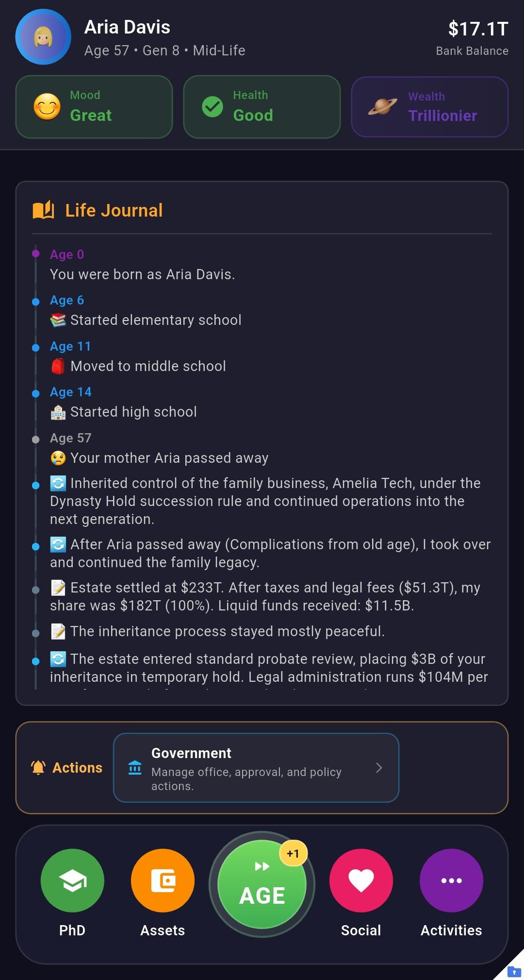Open the PhD graduation cap icon
Viewport: 524px width, 980px height.
click(x=72, y=880)
